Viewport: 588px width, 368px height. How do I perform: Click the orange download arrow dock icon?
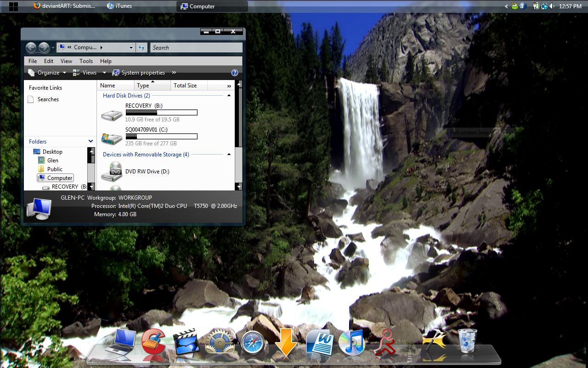coord(286,343)
